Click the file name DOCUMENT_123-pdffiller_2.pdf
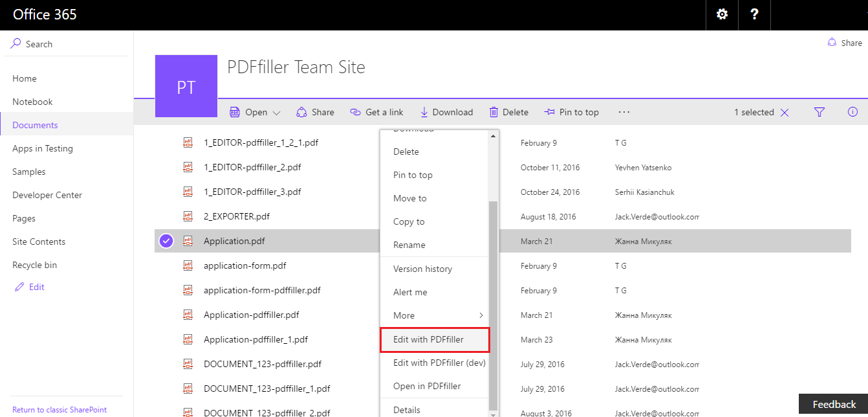The height and width of the screenshot is (417, 868). [266, 412]
